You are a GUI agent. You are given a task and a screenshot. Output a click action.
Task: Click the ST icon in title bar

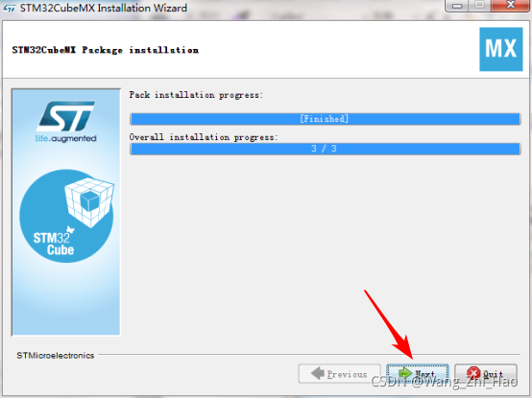(10, 8)
